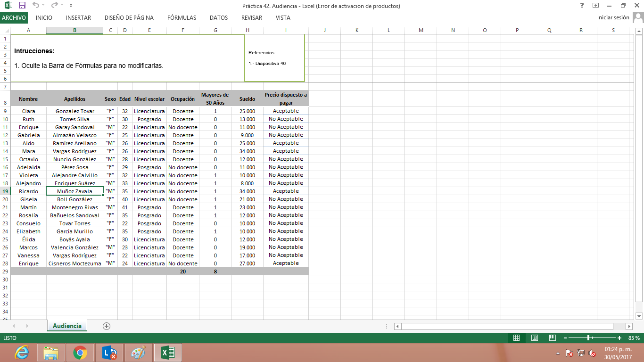This screenshot has height=362, width=644.
Task: Open the Customize Quick Access Toolbar dropdown
Action: [71, 6]
